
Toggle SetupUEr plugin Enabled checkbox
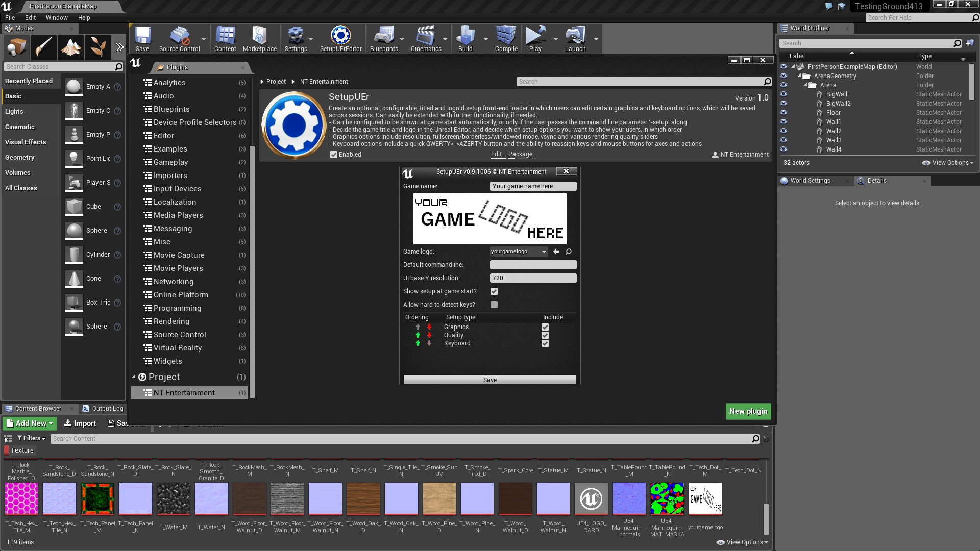tap(334, 155)
